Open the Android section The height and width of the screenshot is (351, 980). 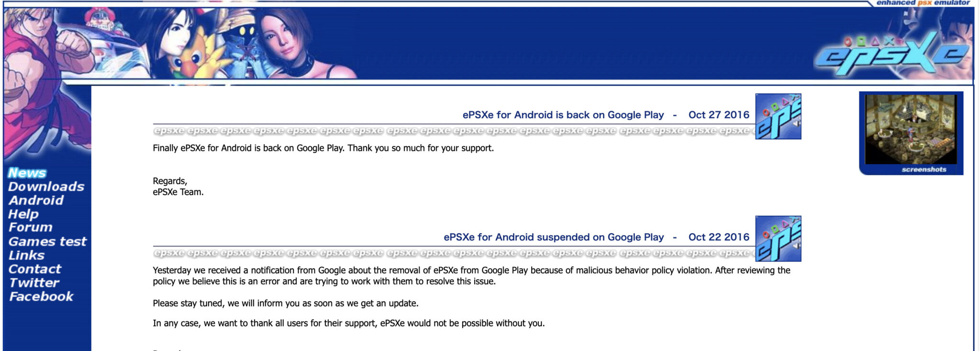click(x=36, y=201)
